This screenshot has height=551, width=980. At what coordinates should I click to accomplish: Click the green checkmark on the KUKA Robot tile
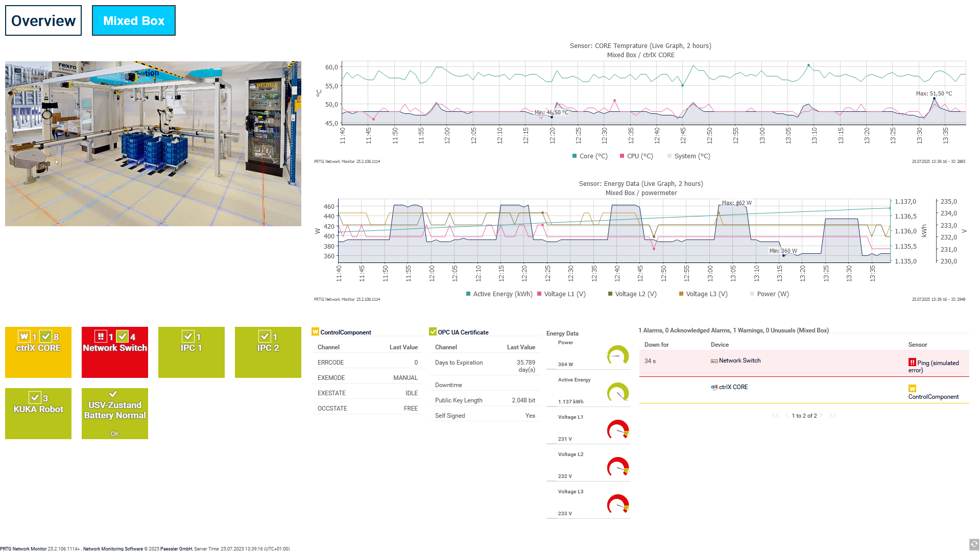[35, 398]
